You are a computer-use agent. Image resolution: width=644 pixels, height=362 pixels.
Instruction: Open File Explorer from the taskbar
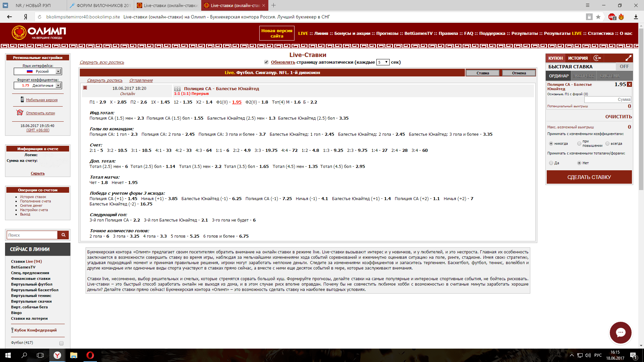(73, 355)
